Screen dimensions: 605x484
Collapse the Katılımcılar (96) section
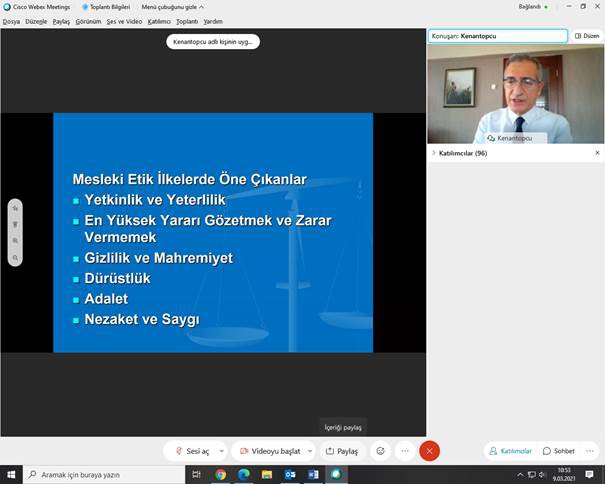[x=433, y=153]
